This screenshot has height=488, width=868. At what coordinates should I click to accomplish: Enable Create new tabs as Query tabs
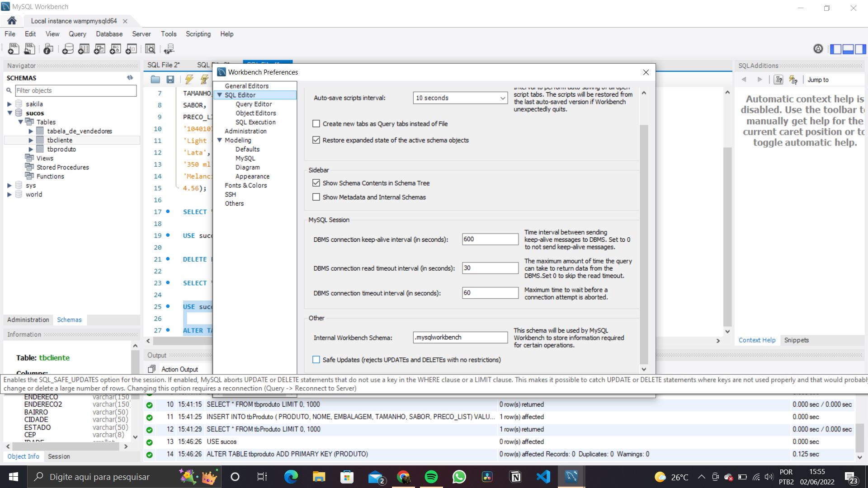(x=316, y=124)
